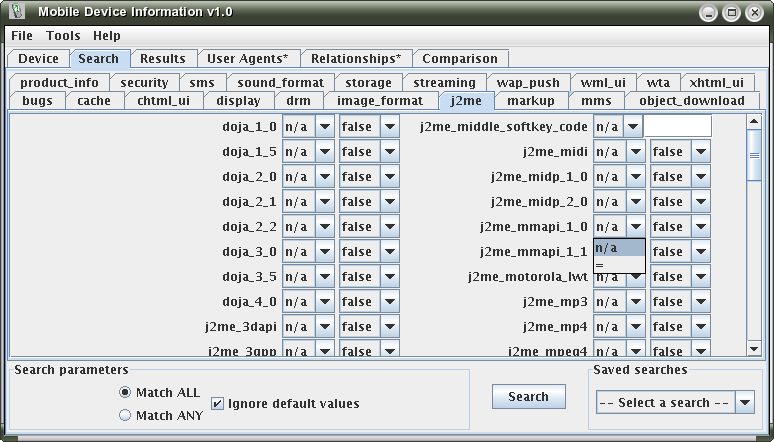774x442 pixels.
Task: Open the sound_format tab
Action: (x=280, y=83)
